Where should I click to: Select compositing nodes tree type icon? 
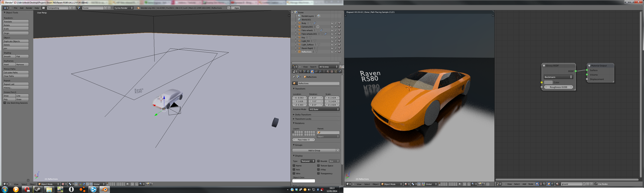(545, 184)
